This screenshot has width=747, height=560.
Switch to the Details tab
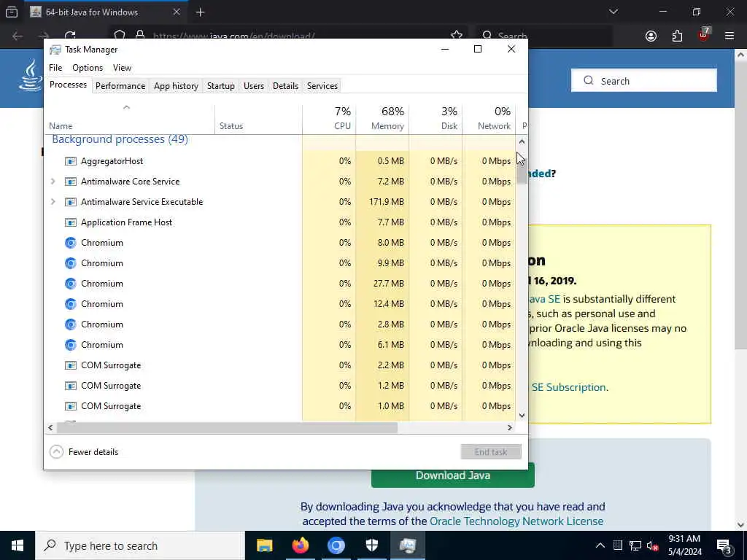[x=285, y=86]
